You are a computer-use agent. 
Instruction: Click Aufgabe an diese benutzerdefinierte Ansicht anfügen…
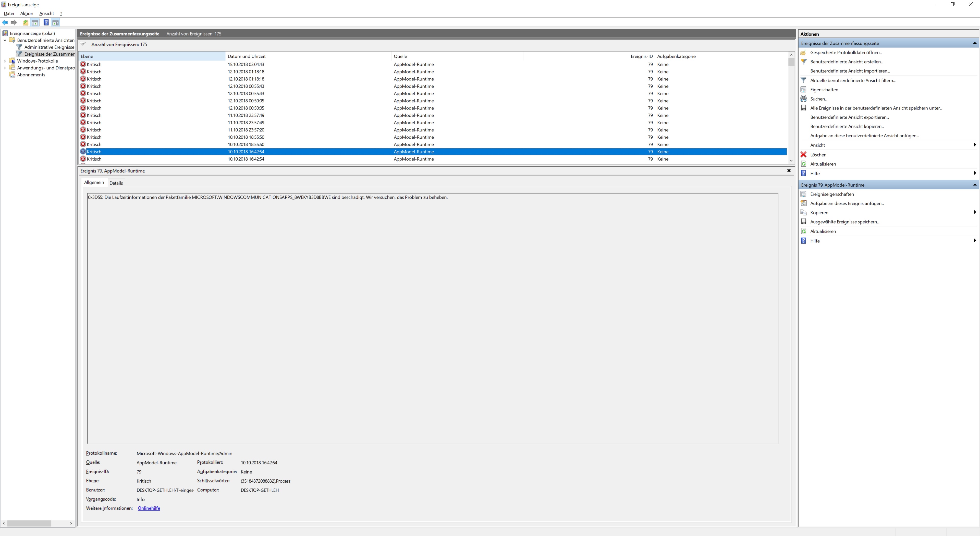coord(864,136)
